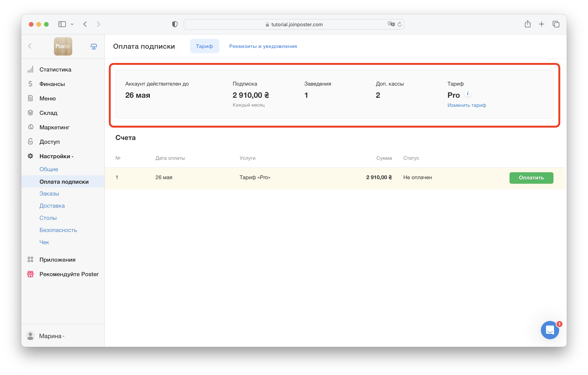Click the tariff info icon next to Pro
588x375 pixels.
click(x=468, y=93)
